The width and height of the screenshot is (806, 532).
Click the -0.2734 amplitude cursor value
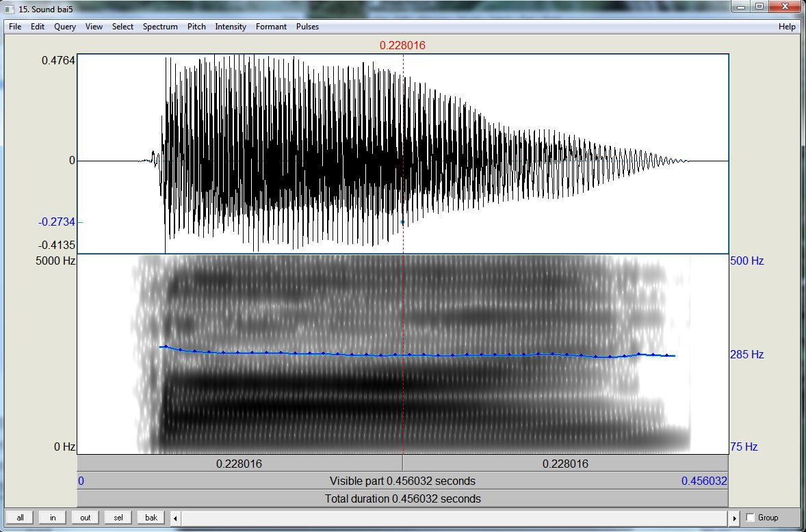coord(57,222)
